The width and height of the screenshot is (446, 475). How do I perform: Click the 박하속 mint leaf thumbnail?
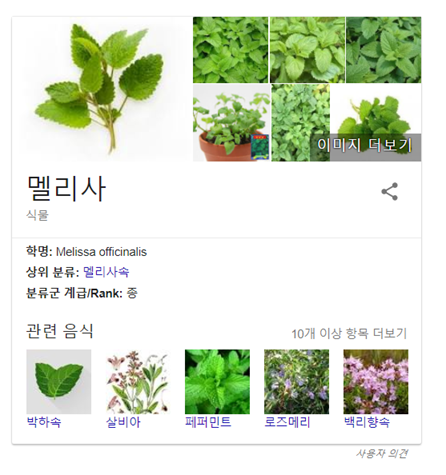coord(59,382)
